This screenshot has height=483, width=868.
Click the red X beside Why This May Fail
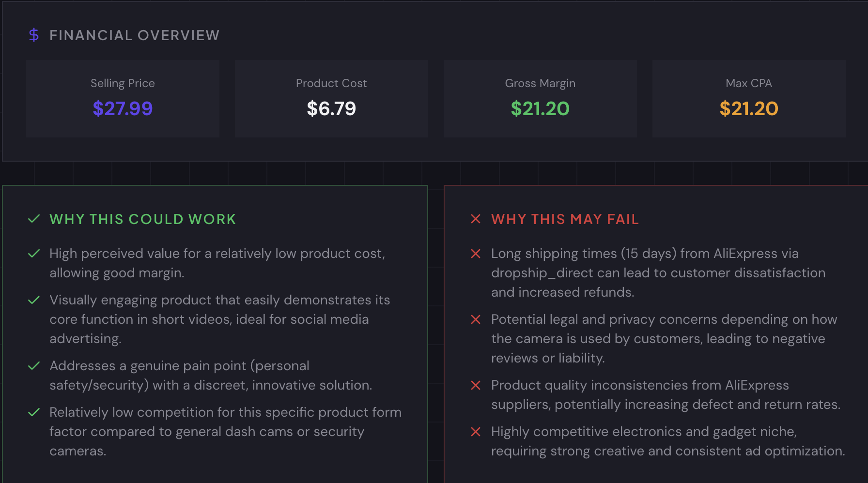click(x=475, y=219)
